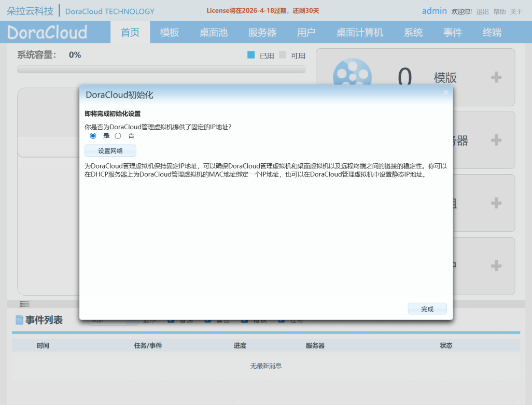532x405 pixels.
Task: Log out via 退出 link
Action: pyautogui.click(x=482, y=11)
